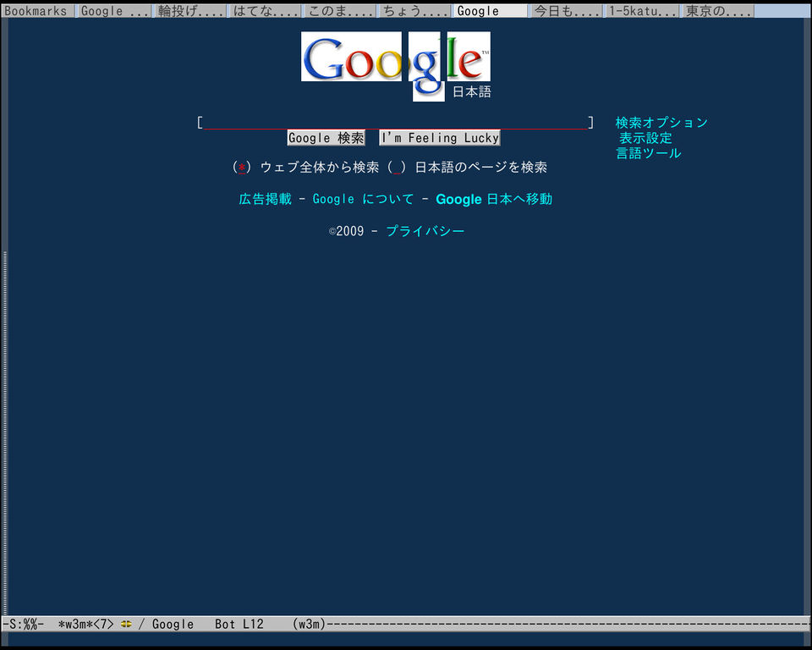
Task: Switch to the 東京の tab
Action: click(x=718, y=11)
